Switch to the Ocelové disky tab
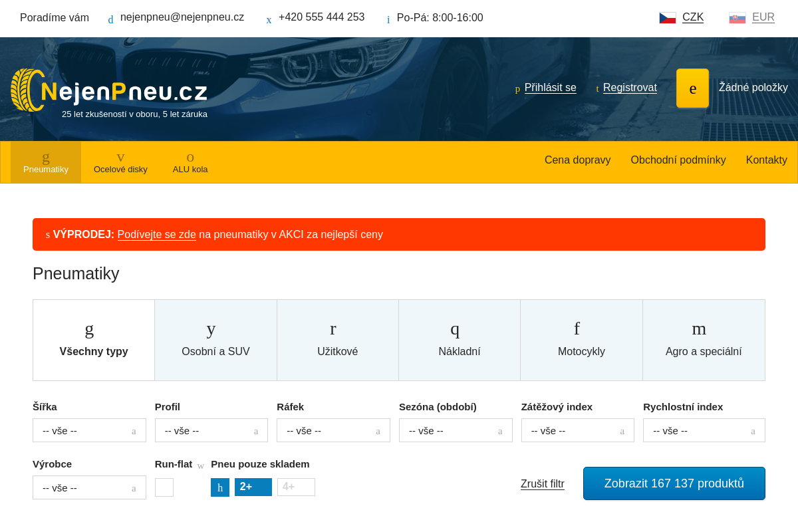Screen dimensions: 798x532 [x=120, y=162]
